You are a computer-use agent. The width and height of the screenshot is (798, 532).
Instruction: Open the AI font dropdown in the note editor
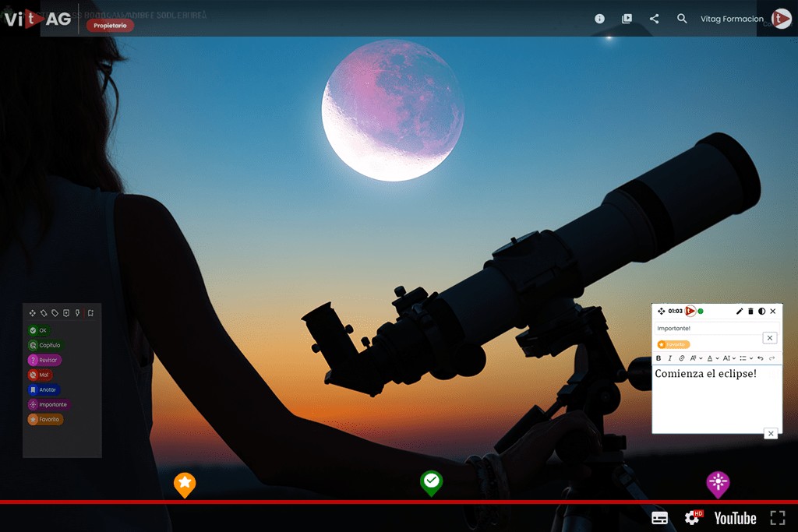[x=729, y=358]
